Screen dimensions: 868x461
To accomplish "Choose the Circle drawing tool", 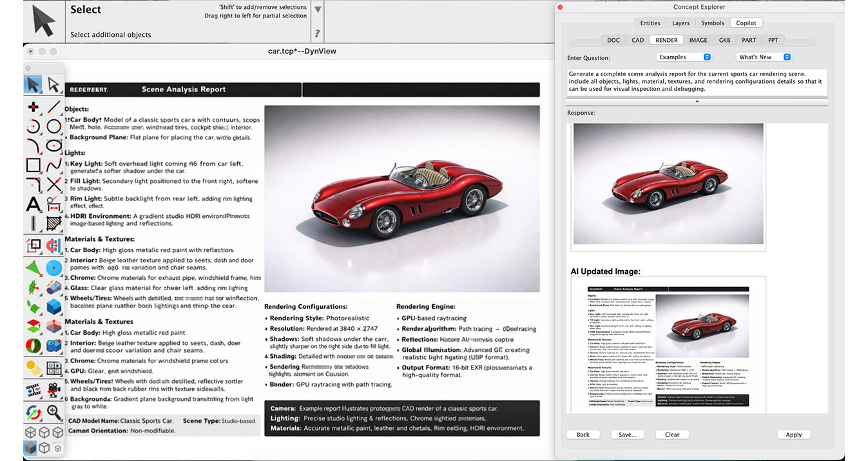I will tap(53, 126).
